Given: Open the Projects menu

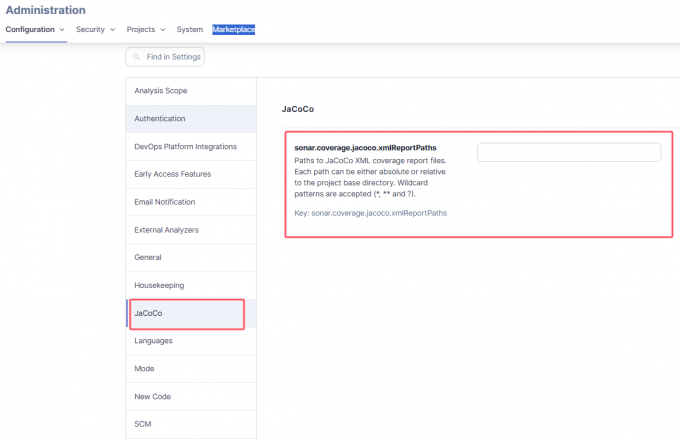Looking at the screenshot, I should 141,29.
